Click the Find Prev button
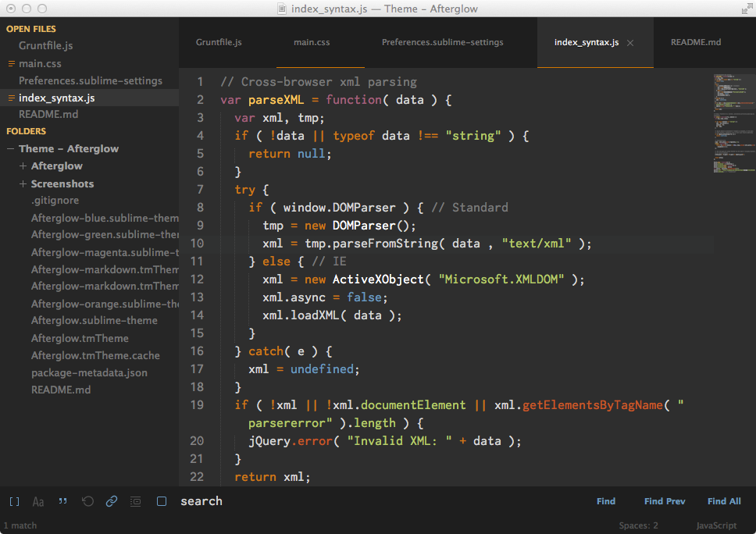The image size is (756, 534). [665, 501]
